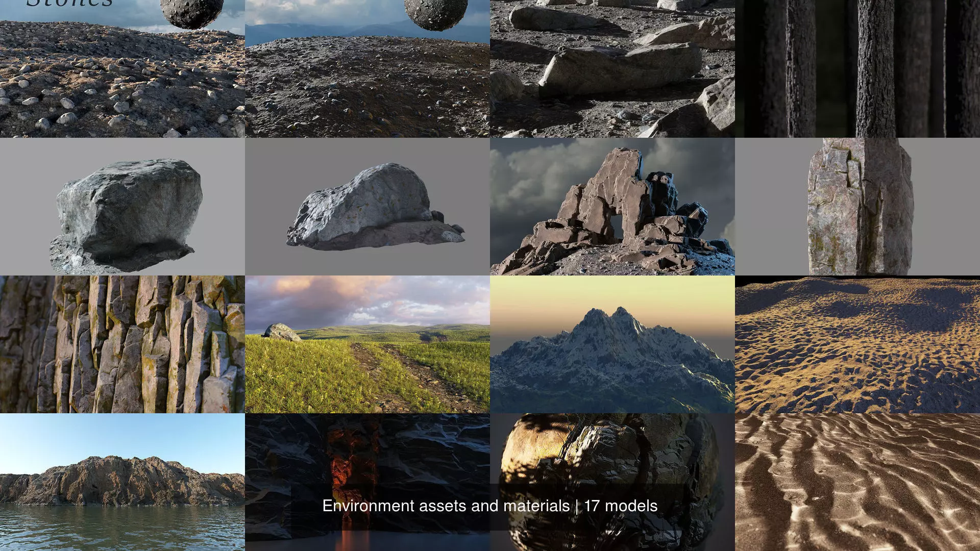
Task: Open the rippled sand dunes thumbnail
Action: pyautogui.click(x=857, y=482)
